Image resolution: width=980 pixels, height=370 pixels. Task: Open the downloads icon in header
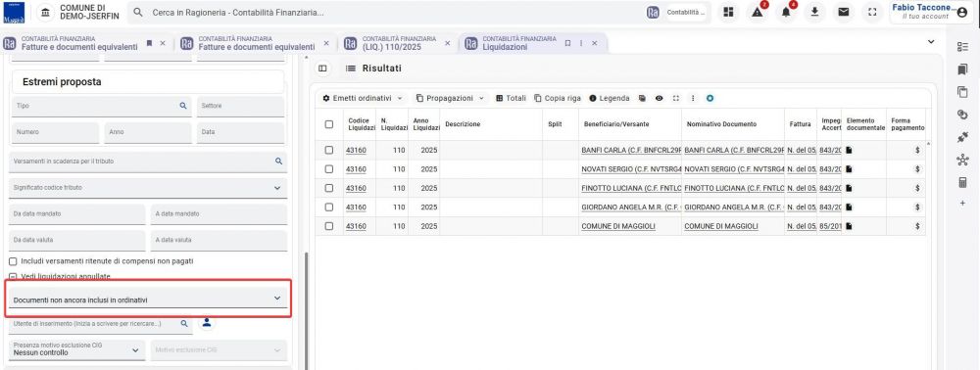click(x=814, y=13)
